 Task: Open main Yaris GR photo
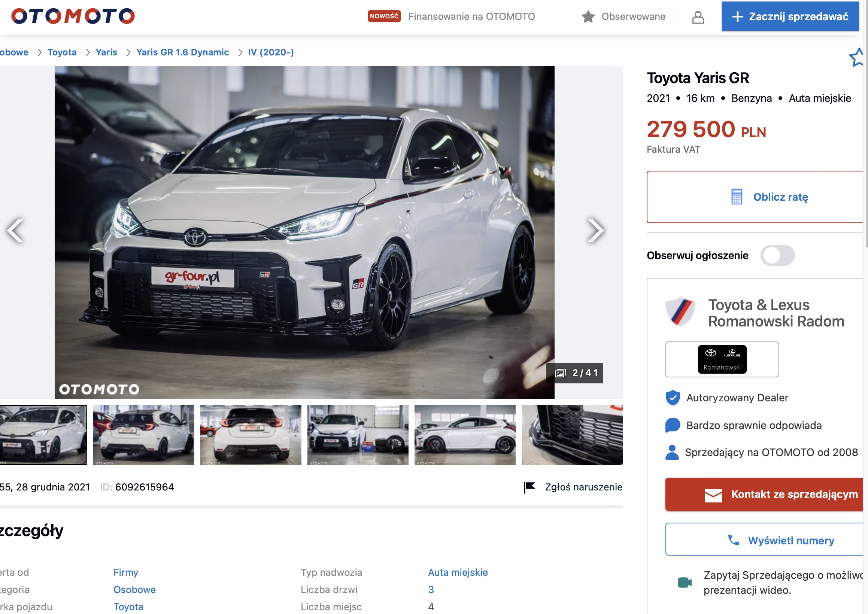coord(304,232)
